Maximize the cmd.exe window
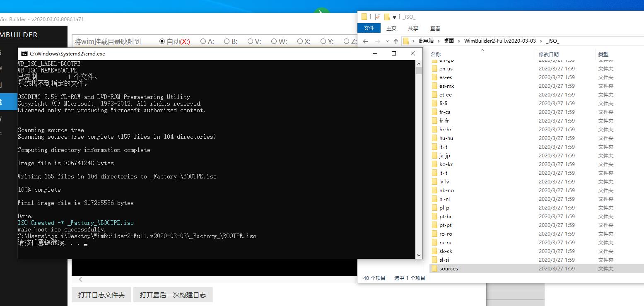The width and height of the screenshot is (644, 306). (394, 53)
